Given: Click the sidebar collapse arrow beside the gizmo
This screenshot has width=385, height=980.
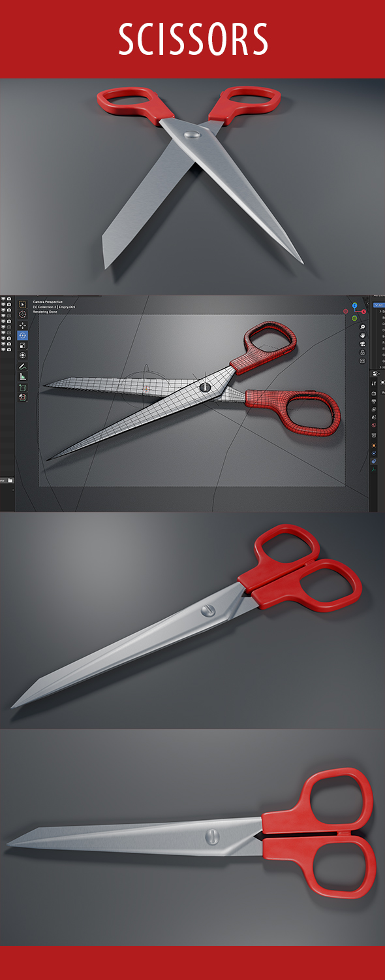Looking at the screenshot, I should coord(368,303).
